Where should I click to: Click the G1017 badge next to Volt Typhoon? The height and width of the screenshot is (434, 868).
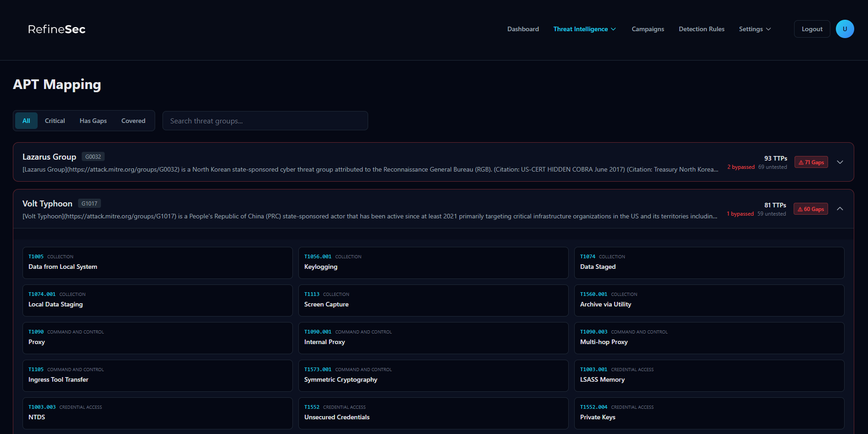click(89, 203)
